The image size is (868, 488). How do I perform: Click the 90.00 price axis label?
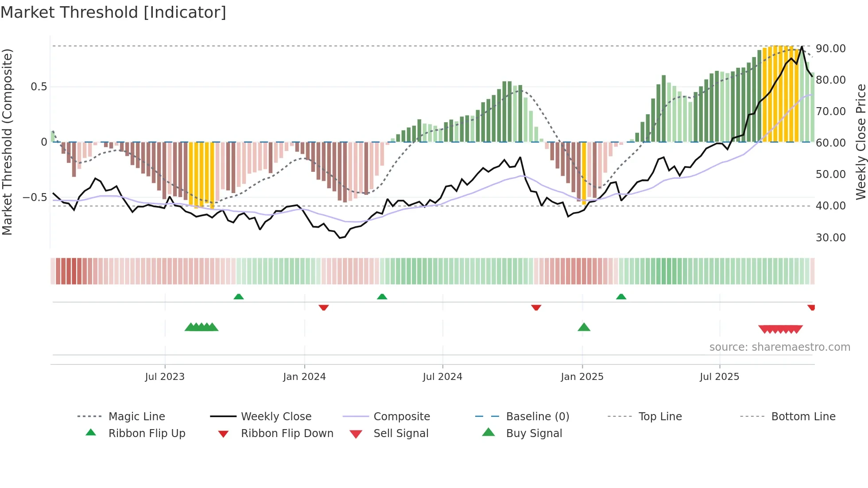coord(830,49)
